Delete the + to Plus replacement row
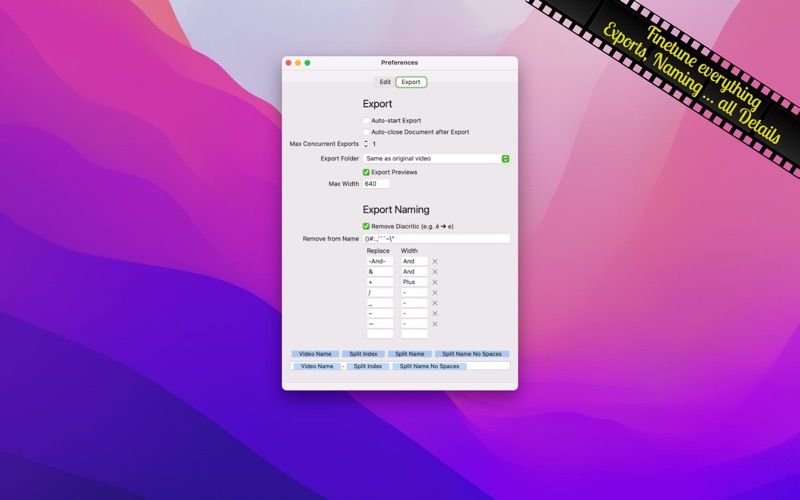 tap(435, 282)
